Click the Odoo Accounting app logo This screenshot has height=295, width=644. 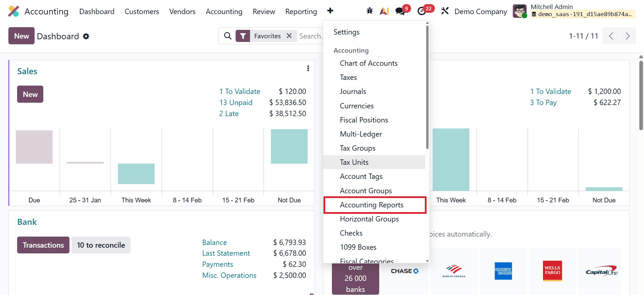[13, 11]
